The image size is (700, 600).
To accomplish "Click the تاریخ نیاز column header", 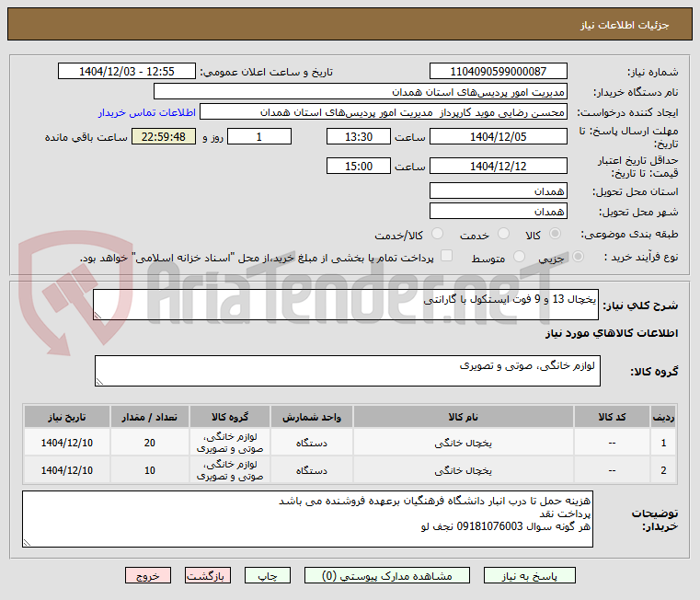I will [67, 417].
